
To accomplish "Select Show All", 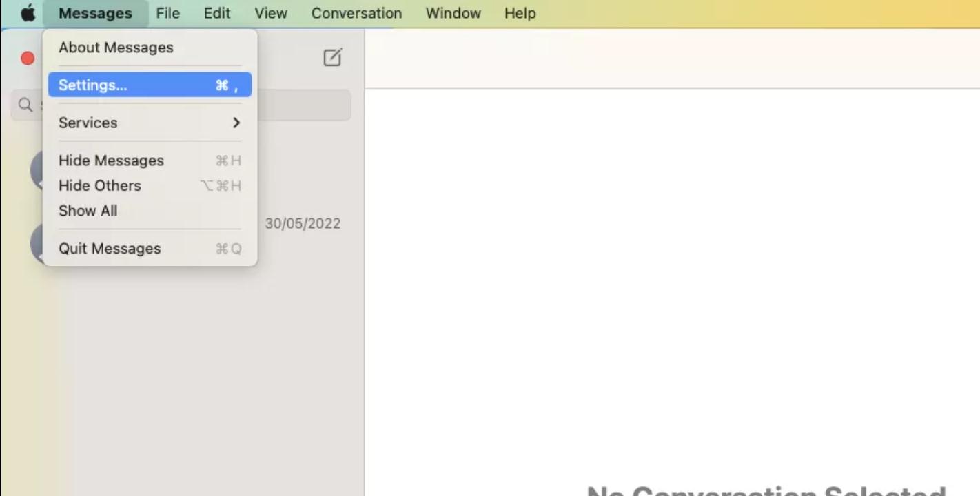I will [x=88, y=211].
